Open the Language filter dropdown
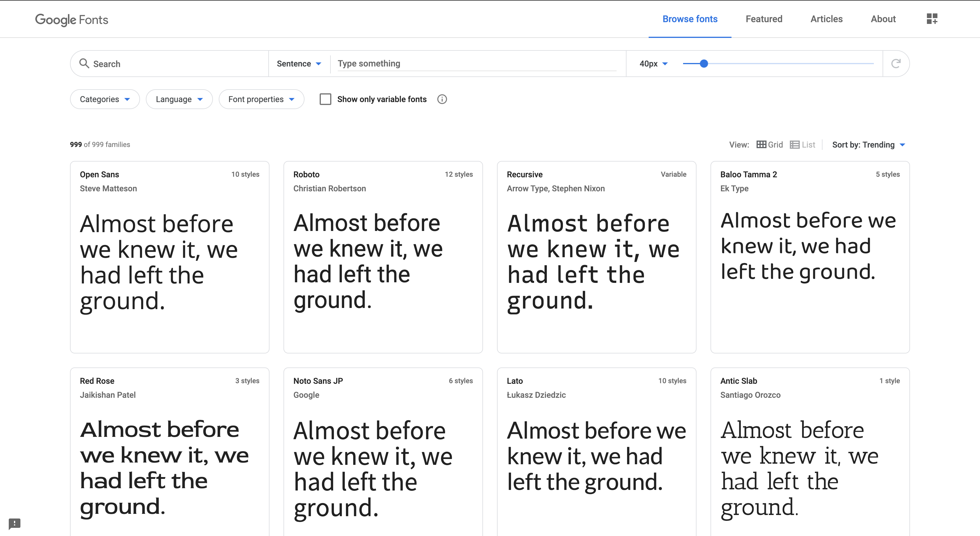This screenshot has width=980, height=536. [179, 99]
